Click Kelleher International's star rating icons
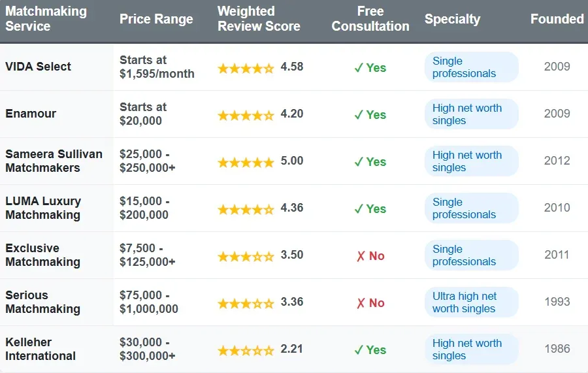This screenshot has width=588, height=373. [246, 350]
